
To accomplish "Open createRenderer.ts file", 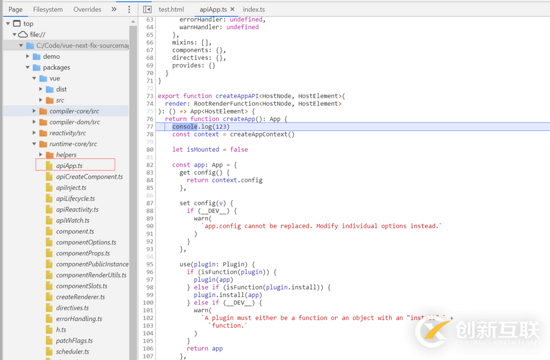I will click(x=80, y=297).
